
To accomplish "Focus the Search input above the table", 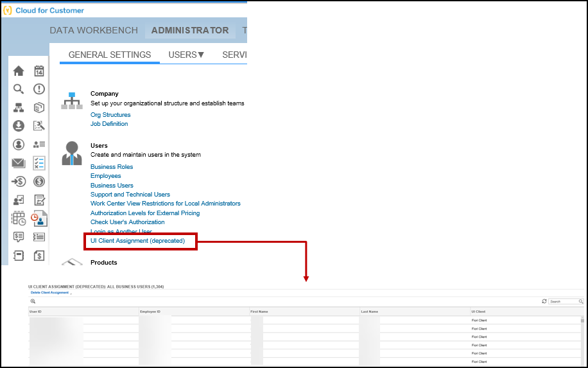I will point(564,302).
